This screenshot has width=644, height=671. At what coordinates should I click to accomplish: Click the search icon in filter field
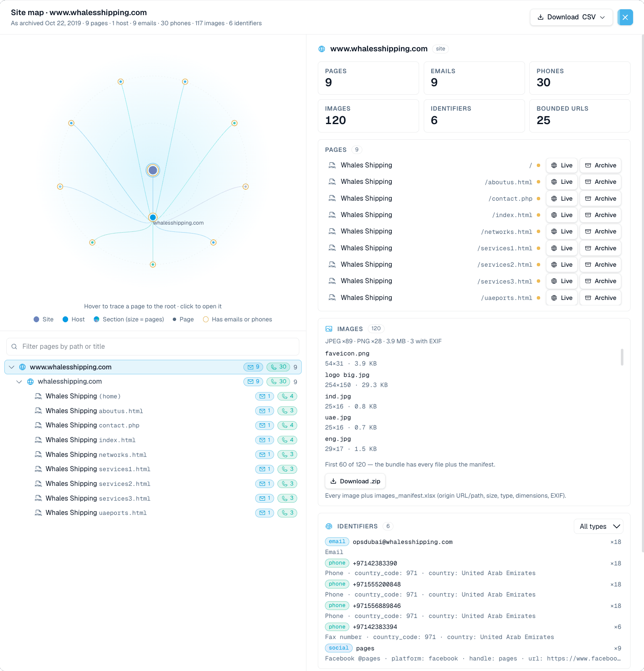tap(14, 347)
